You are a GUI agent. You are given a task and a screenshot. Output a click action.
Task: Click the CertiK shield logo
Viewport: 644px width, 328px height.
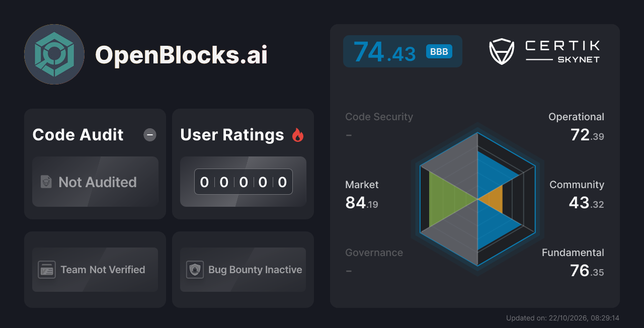click(x=502, y=52)
